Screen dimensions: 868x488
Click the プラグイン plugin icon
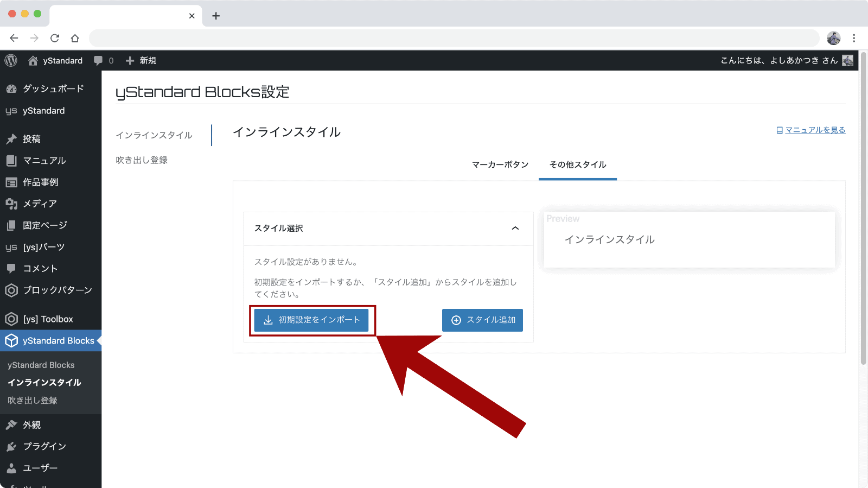(11, 446)
